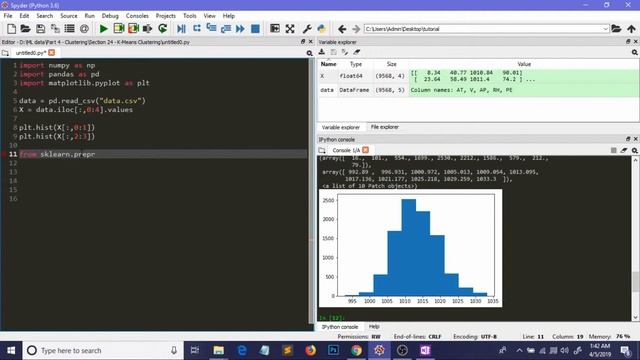This screenshot has height=360, width=640.
Task: Open the Search menu
Action: pyautogui.click(x=44, y=16)
